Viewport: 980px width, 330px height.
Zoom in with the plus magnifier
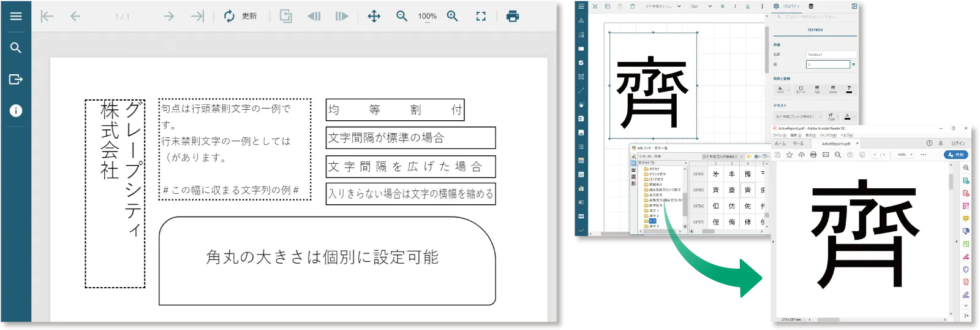pyautogui.click(x=453, y=16)
